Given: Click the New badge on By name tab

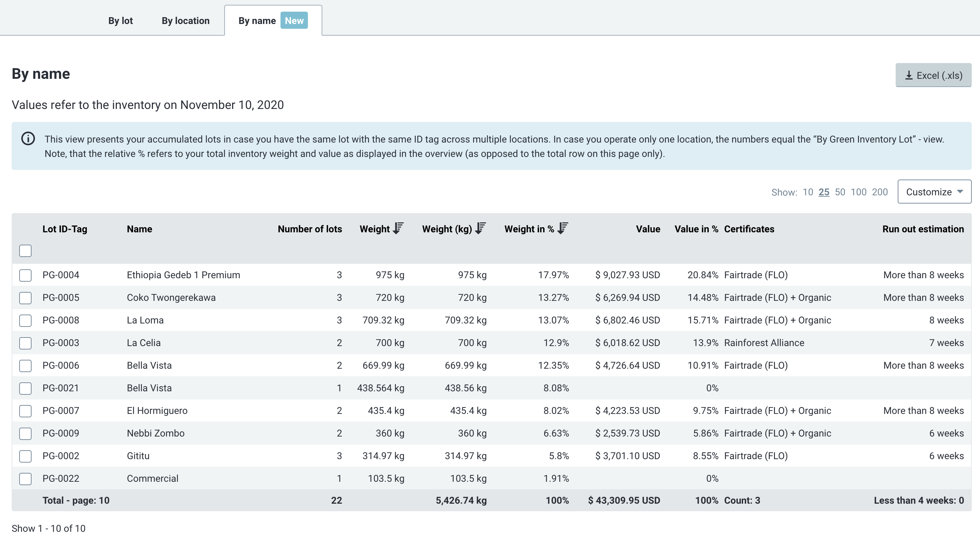Looking at the screenshot, I should [x=294, y=21].
